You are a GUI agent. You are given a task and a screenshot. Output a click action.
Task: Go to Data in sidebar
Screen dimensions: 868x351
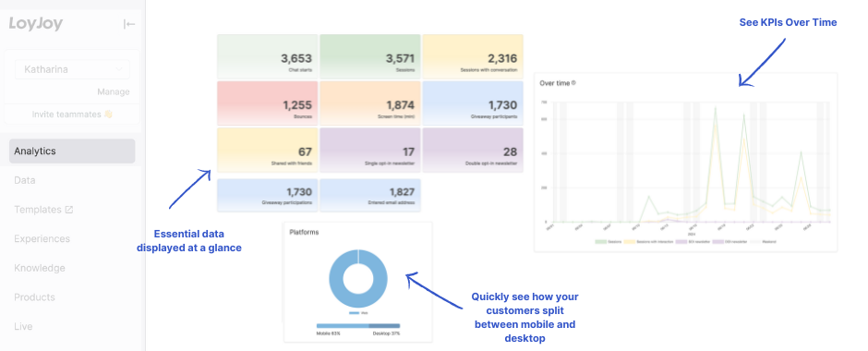[x=25, y=180]
